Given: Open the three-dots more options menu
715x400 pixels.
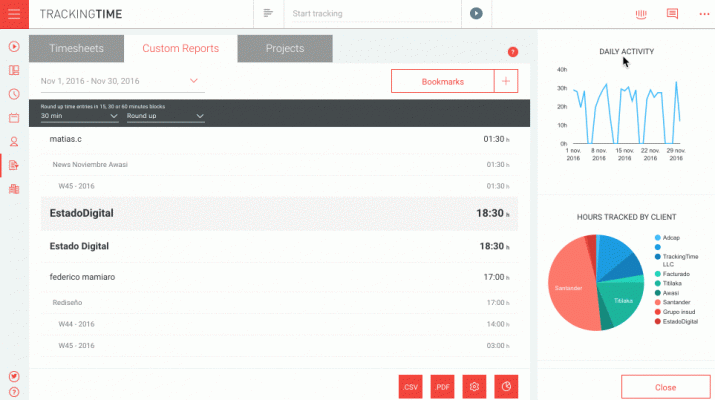Looking at the screenshot, I should click(x=704, y=14).
